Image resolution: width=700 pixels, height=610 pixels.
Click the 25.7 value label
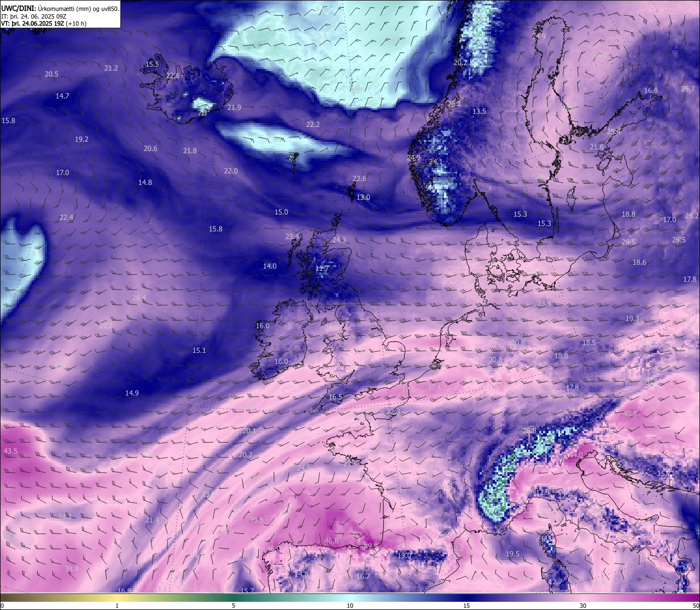click(688, 89)
